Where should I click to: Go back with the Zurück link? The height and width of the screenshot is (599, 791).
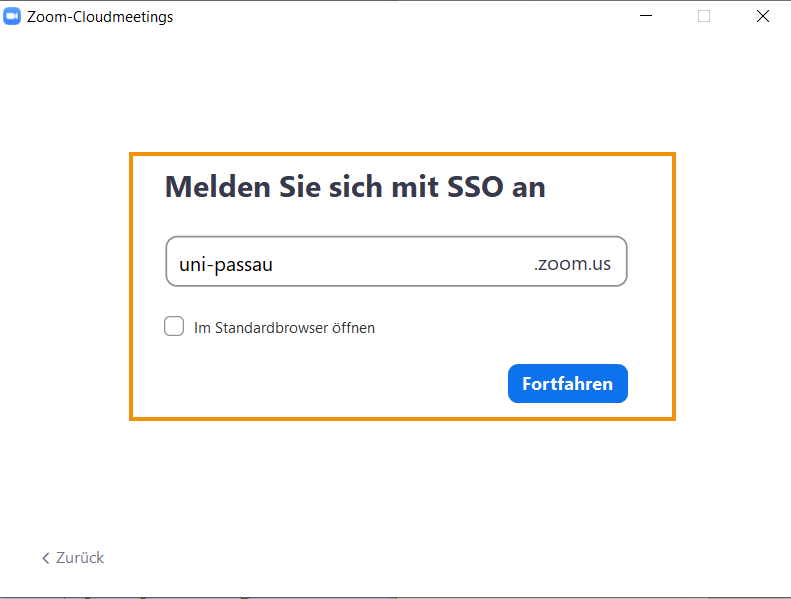[73, 558]
